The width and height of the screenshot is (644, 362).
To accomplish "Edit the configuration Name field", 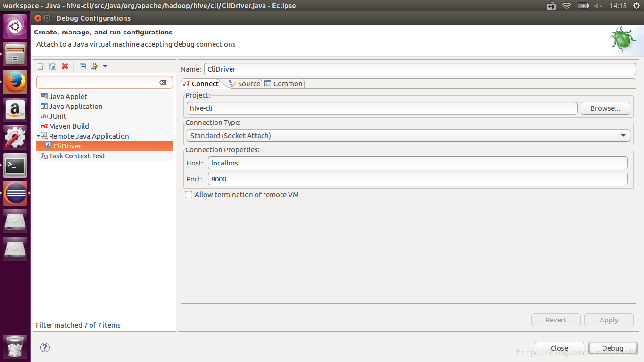I will click(420, 69).
